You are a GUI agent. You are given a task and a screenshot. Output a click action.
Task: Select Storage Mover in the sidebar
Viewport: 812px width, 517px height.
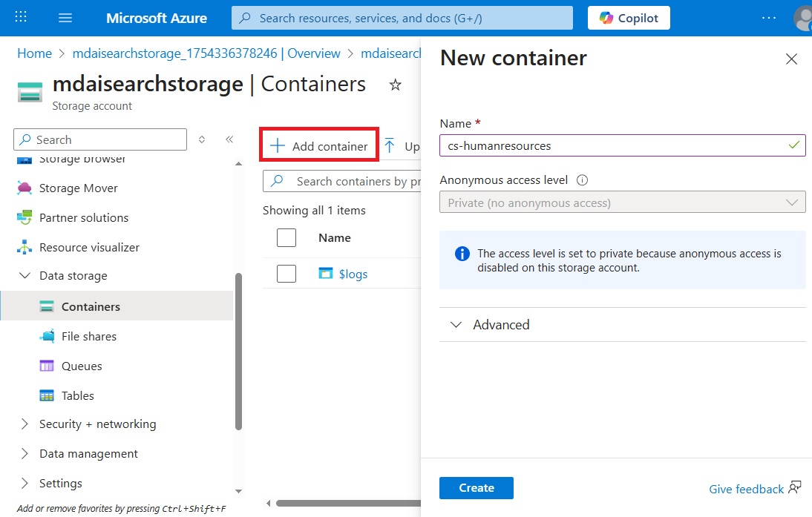tap(76, 188)
